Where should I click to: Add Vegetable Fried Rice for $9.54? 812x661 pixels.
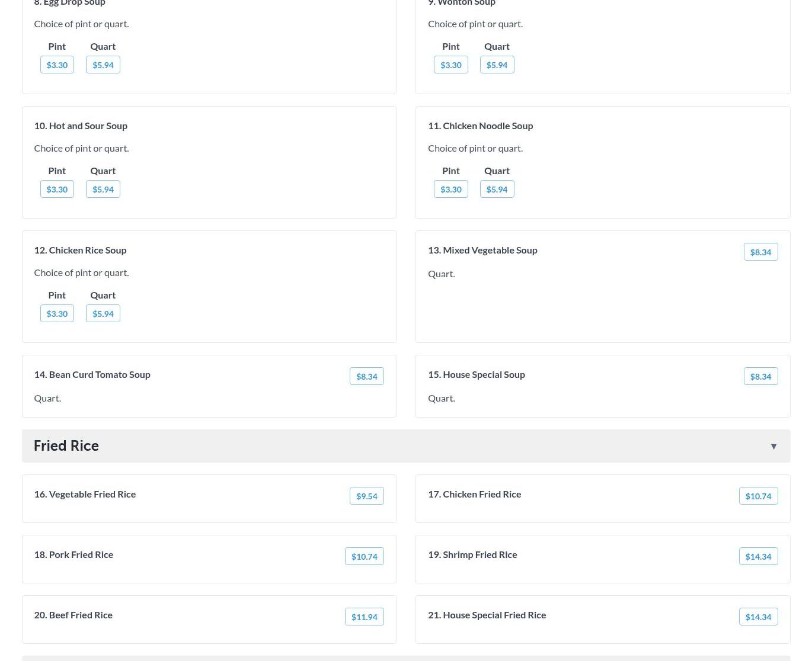click(x=366, y=496)
